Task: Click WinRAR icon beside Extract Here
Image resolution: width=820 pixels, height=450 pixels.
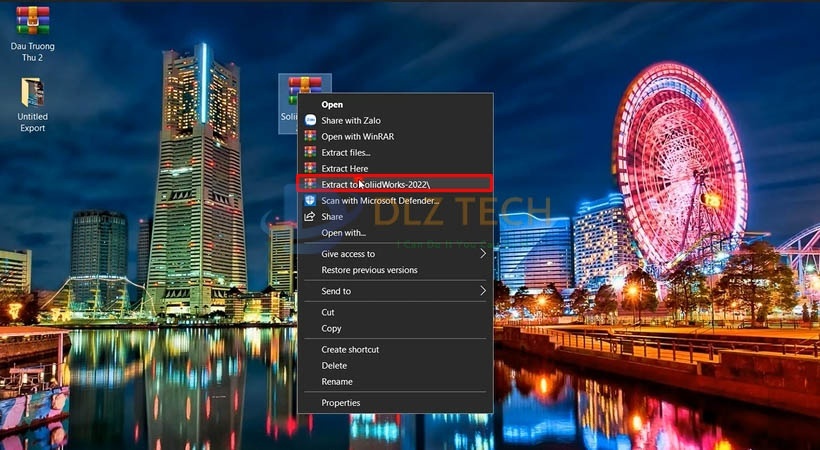Action: 311,168
